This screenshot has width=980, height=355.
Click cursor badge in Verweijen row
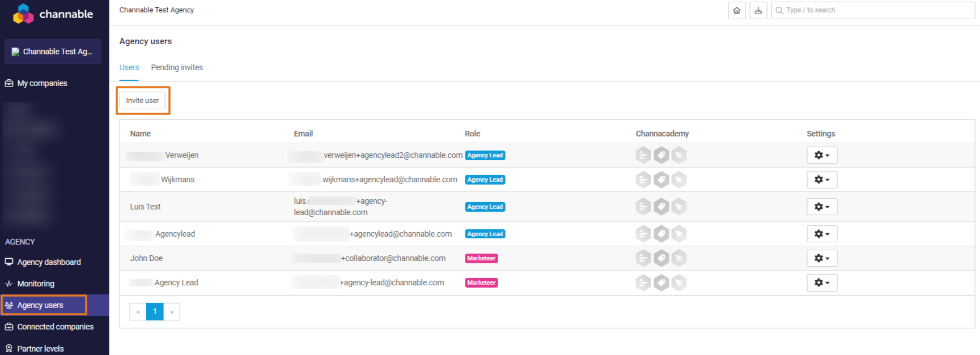click(x=679, y=155)
